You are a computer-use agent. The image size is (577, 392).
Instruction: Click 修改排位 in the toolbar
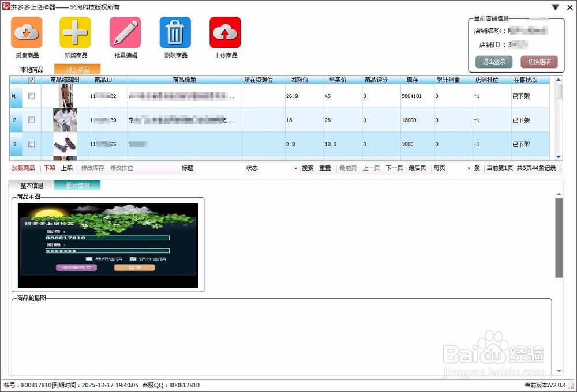coord(121,168)
